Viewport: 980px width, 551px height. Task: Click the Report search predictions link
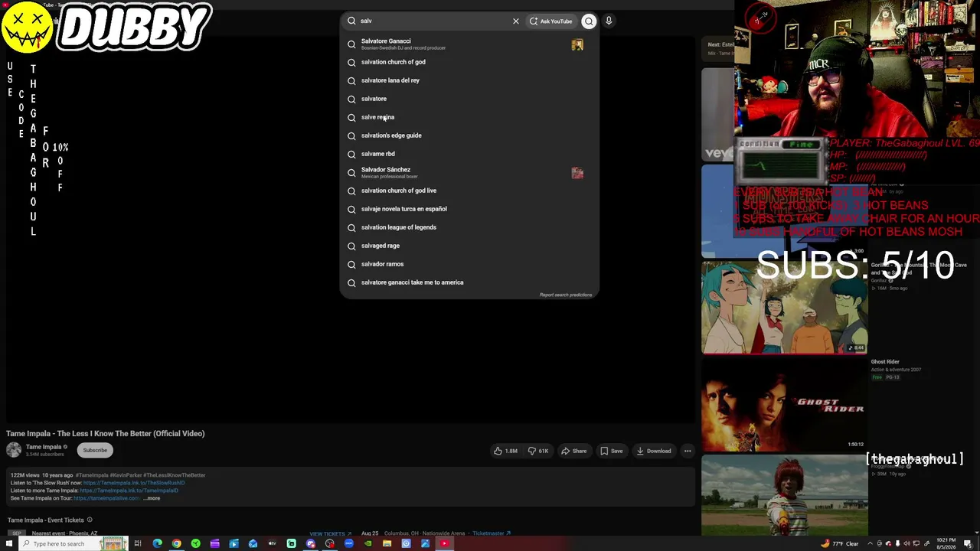tap(566, 295)
